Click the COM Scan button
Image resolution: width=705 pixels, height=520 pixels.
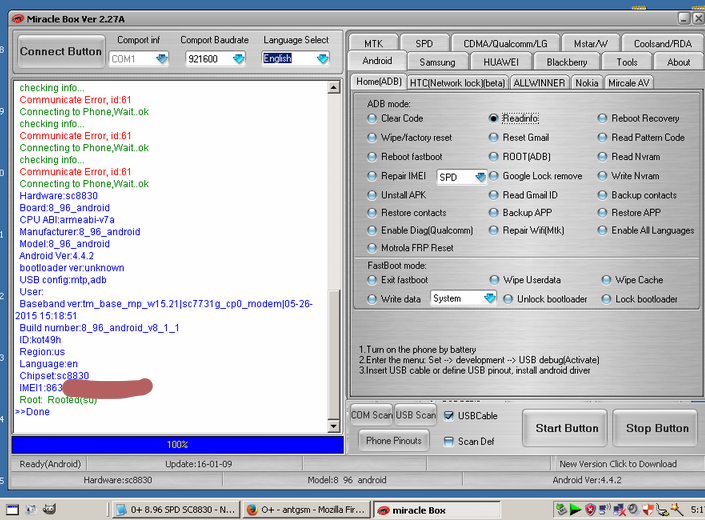(371, 415)
